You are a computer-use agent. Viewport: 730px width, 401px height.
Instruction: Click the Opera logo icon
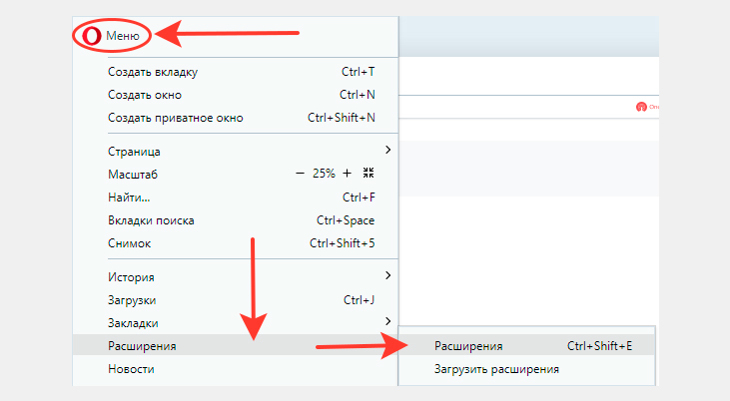click(x=92, y=36)
